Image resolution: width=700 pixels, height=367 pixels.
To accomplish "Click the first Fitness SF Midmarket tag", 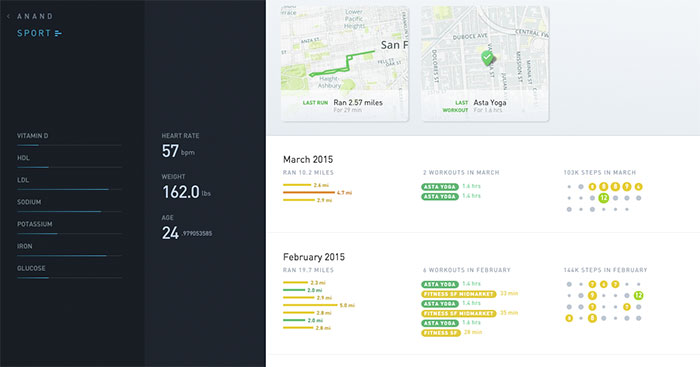I will click(459, 294).
